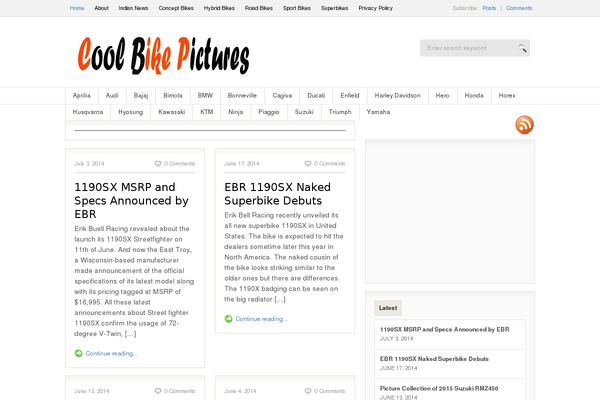Select the Harley Davidson brand tab
Viewport: 600px width, 400px height.
tap(398, 95)
